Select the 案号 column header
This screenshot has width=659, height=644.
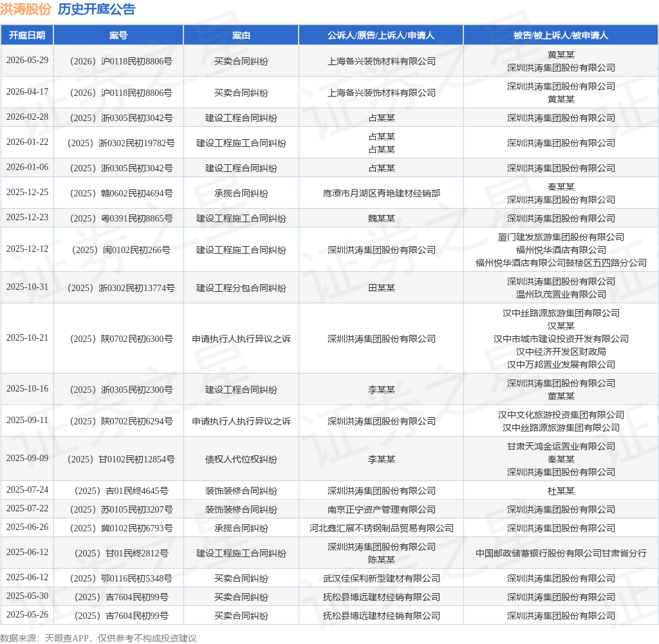tap(118, 35)
